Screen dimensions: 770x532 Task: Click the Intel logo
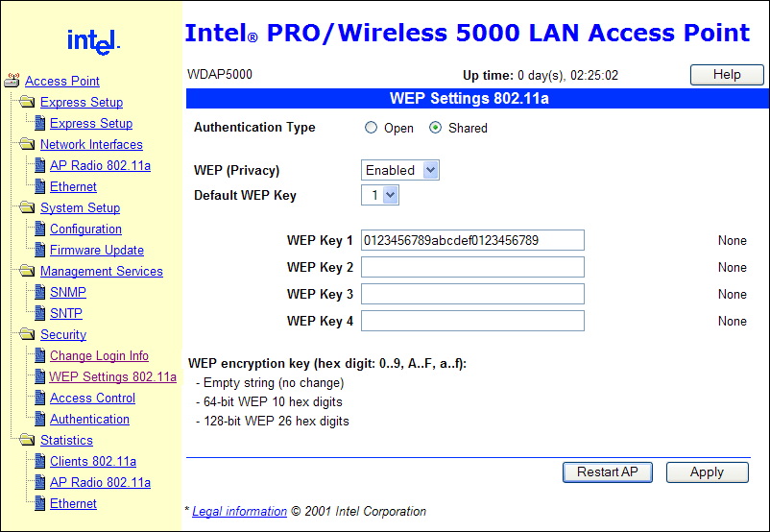point(93,40)
